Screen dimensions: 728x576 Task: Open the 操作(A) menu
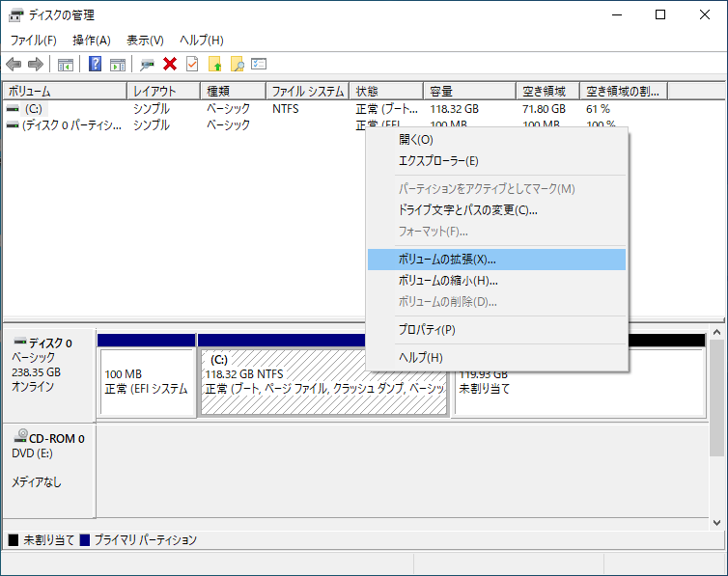click(92, 40)
